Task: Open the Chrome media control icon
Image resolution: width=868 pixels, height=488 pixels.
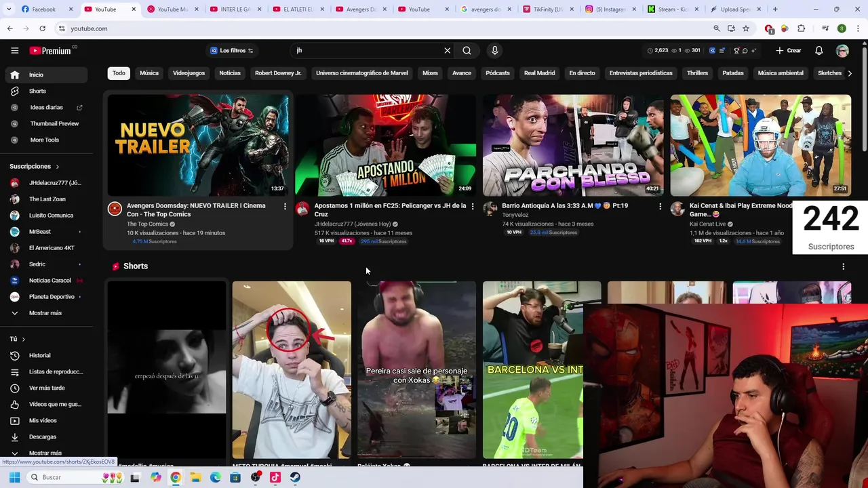Action: pos(825,28)
